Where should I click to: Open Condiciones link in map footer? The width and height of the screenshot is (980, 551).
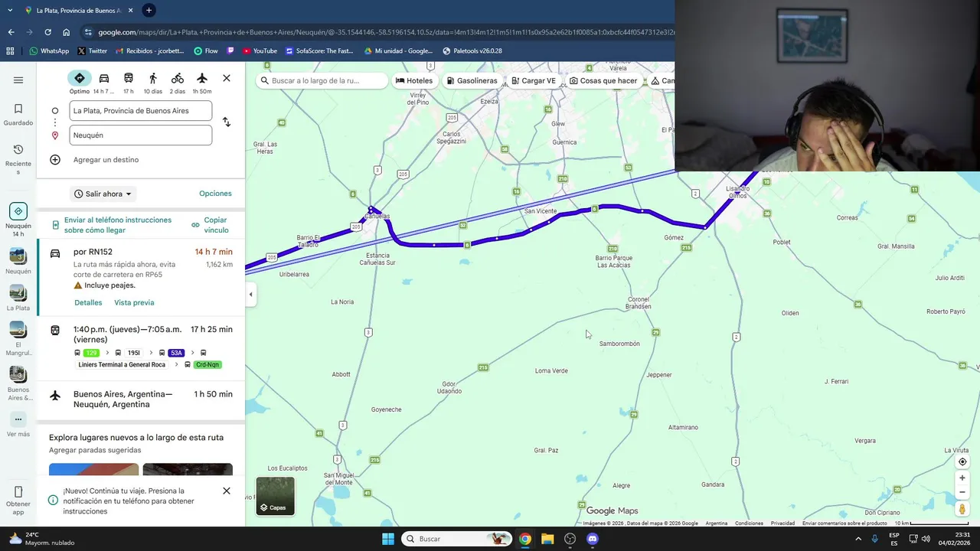[749, 523]
